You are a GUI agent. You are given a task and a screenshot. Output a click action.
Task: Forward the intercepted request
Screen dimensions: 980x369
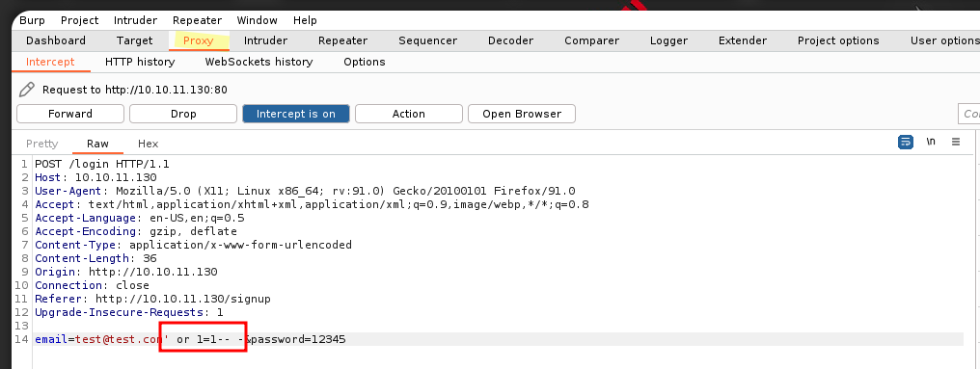coord(70,114)
